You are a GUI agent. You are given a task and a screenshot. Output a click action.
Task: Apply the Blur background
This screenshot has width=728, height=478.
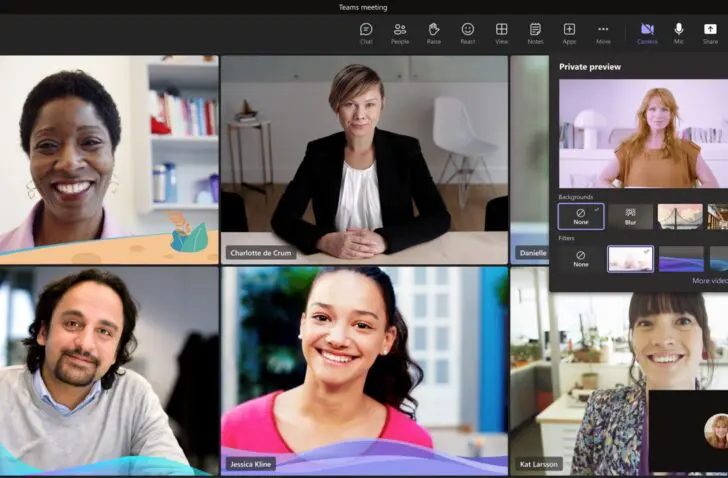point(630,216)
